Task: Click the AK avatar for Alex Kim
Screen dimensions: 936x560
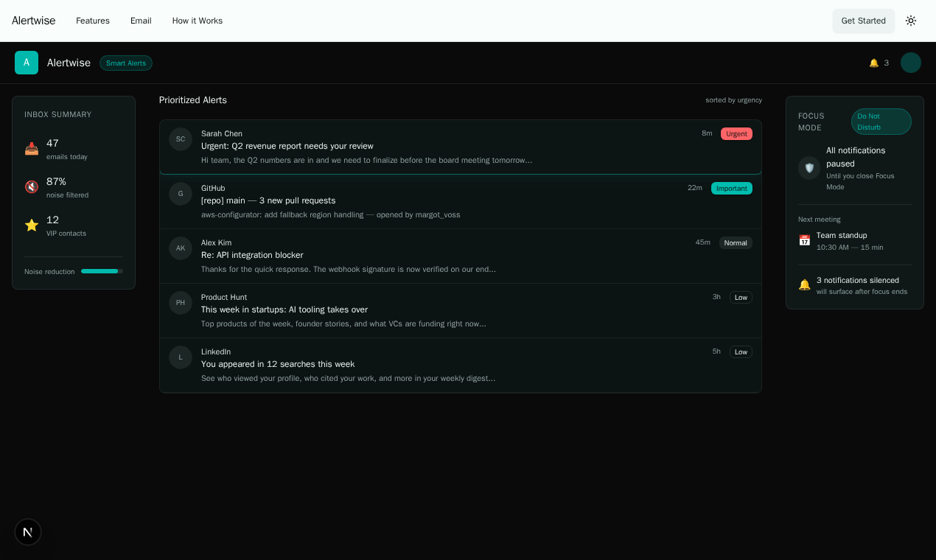Action: point(181,248)
